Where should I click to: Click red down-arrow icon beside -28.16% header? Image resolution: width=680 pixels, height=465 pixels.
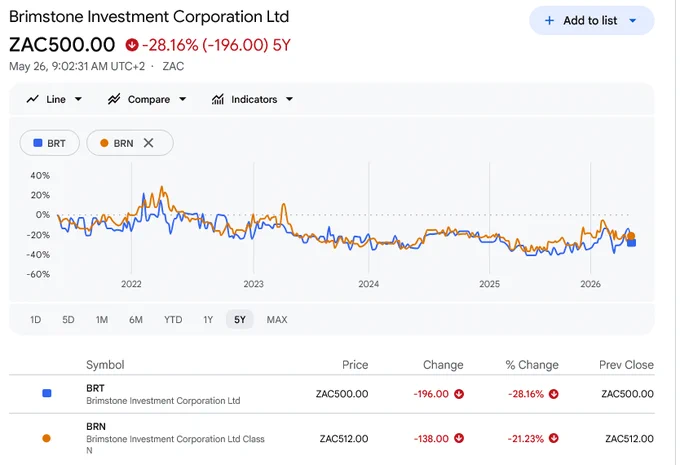click(132, 45)
